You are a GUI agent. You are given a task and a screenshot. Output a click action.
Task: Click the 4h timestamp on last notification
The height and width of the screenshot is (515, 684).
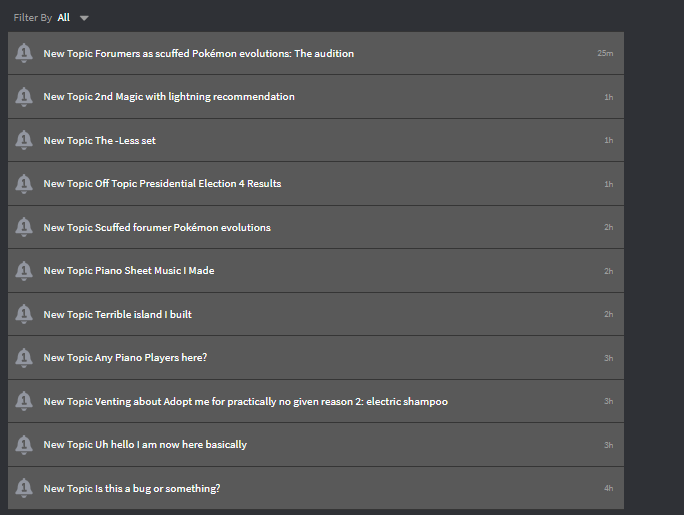click(609, 488)
